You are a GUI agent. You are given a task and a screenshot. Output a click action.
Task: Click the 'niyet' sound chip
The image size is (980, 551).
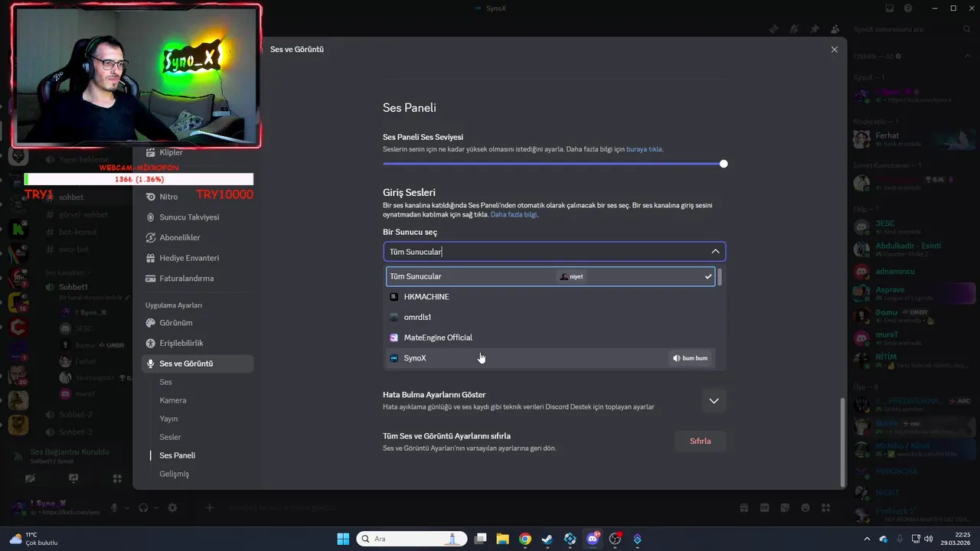(x=571, y=276)
